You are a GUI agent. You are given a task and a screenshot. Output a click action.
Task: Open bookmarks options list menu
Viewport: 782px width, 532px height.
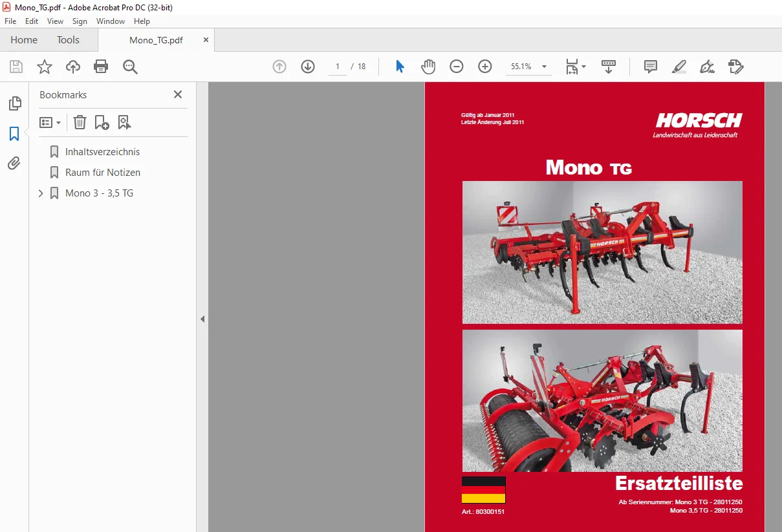tap(50, 122)
